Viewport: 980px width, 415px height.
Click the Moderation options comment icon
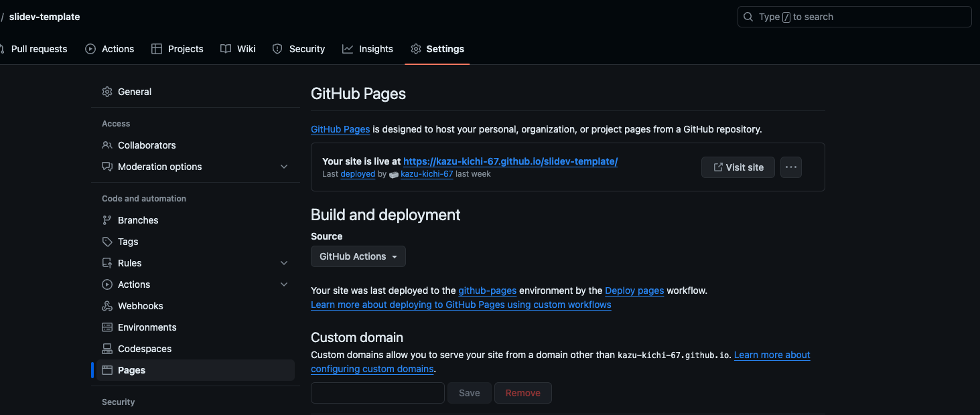point(107,167)
